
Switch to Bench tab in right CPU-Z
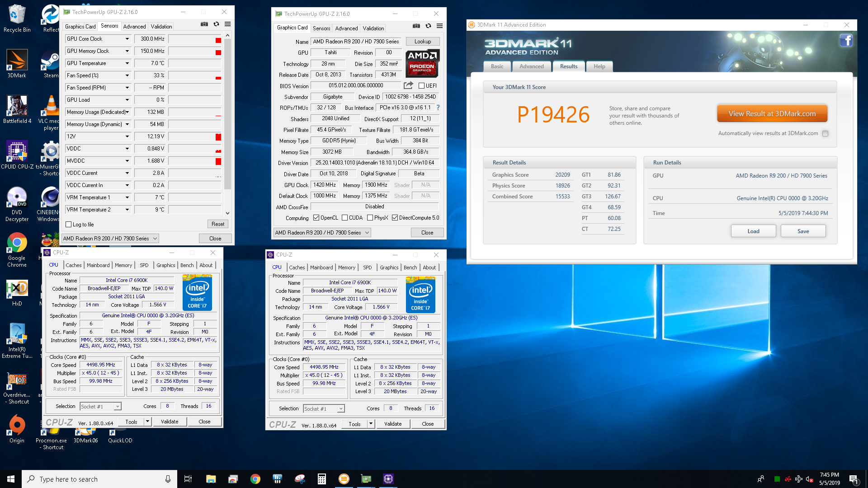click(x=410, y=267)
